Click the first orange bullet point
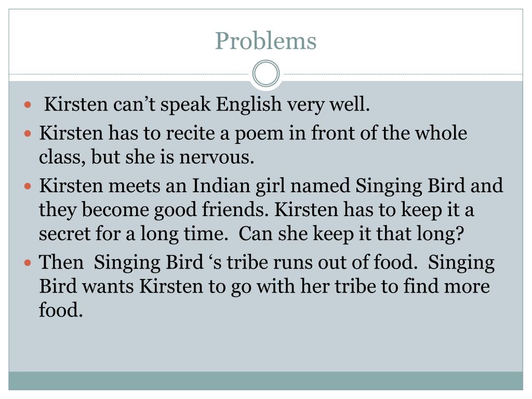Viewport: 532px width, 399px height. tap(28, 104)
